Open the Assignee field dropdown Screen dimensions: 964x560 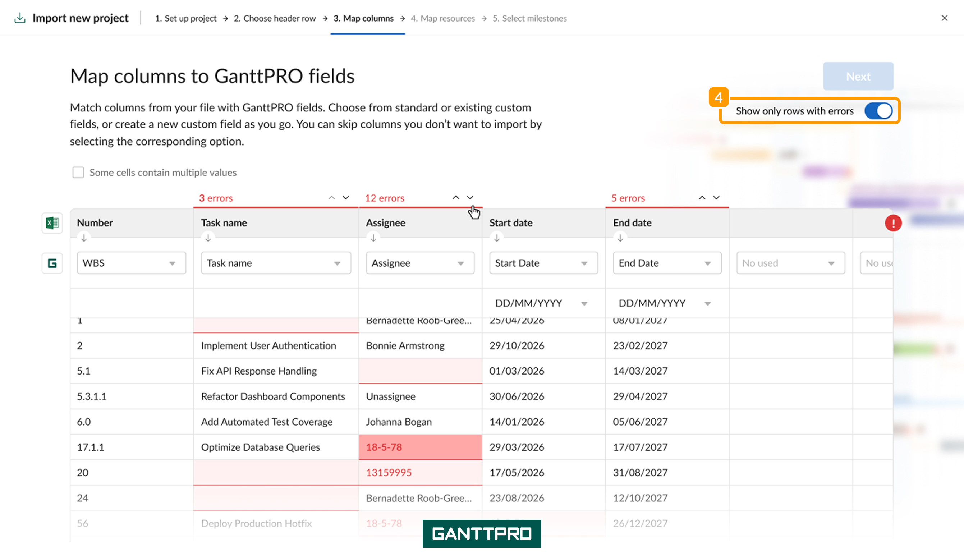tap(420, 263)
